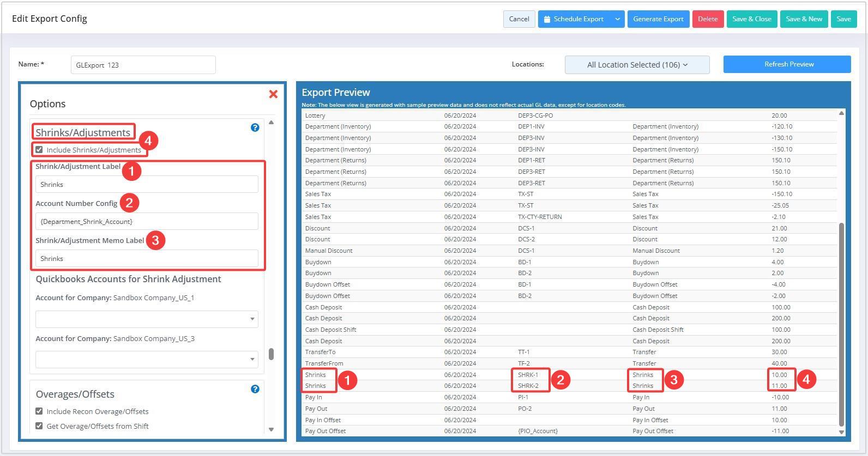The width and height of the screenshot is (868, 456).
Task: Open account dropdown for Sandbox Company_US_1
Action: (x=146, y=319)
